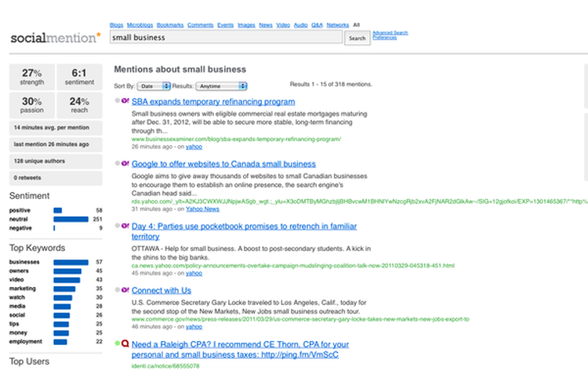Click the video keyword
The height and width of the screenshot is (392, 588).
tap(16, 279)
